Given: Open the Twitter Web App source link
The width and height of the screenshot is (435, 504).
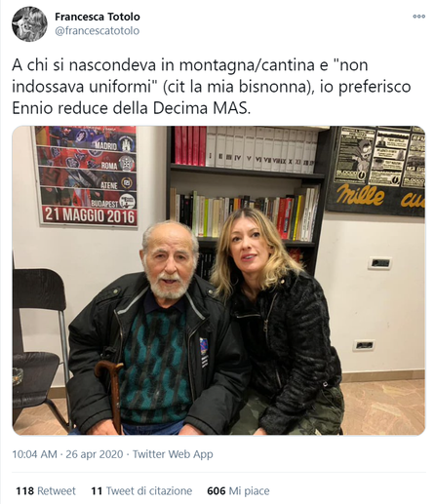Looking at the screenshot, I should [x=173, y=454].
